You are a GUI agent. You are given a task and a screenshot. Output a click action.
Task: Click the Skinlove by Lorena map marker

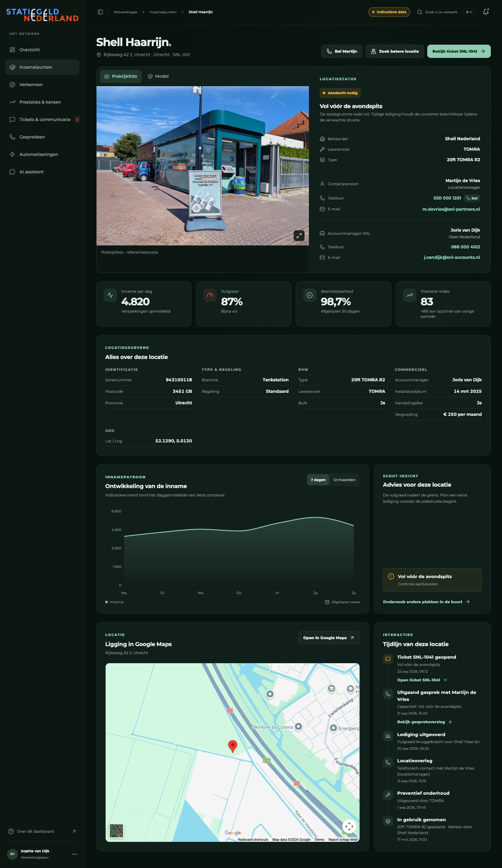tap(298, 726)
